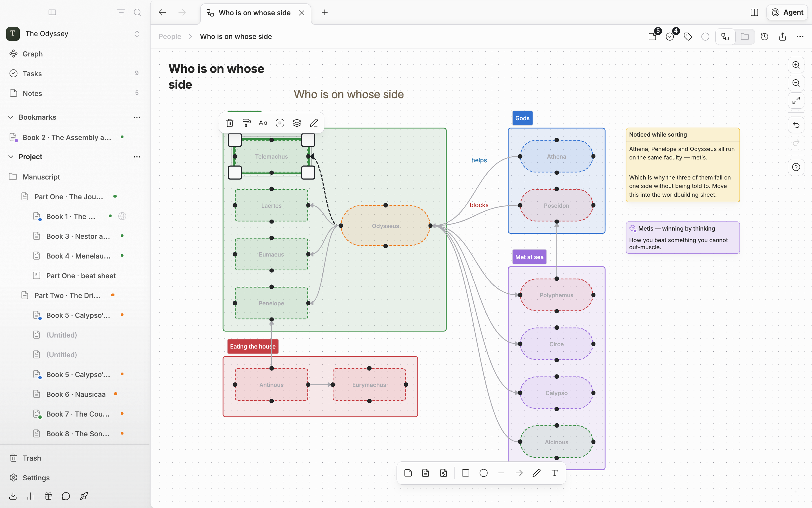Open version history clock icon
812x508 pixels.
click(x=765, y=37)
